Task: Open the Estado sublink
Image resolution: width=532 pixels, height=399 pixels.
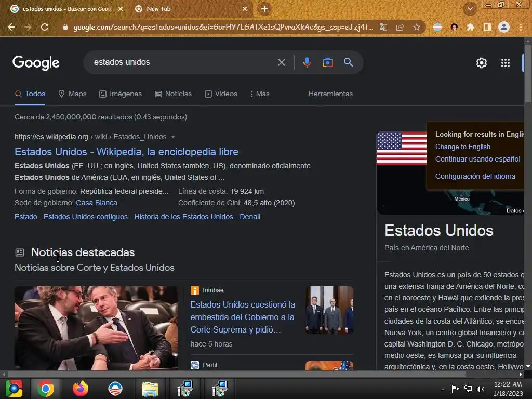Action: point(26,217)
